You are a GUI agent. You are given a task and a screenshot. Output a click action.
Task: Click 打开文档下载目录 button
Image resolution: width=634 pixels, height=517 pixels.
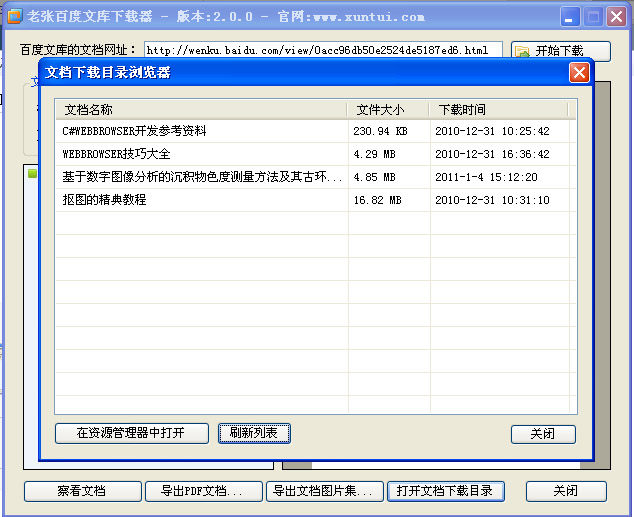446,491
